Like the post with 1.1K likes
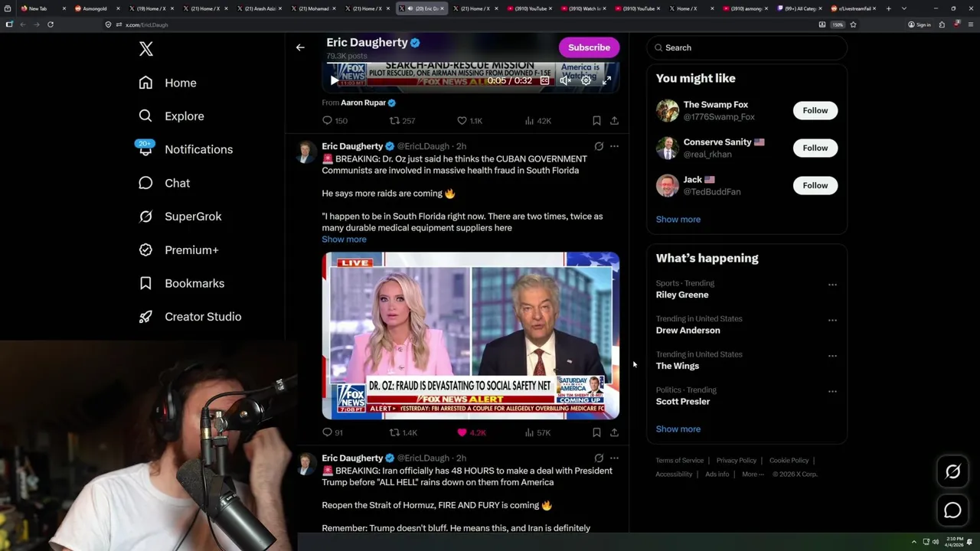Viewport: 980px width, 551px height. point(469,121)
